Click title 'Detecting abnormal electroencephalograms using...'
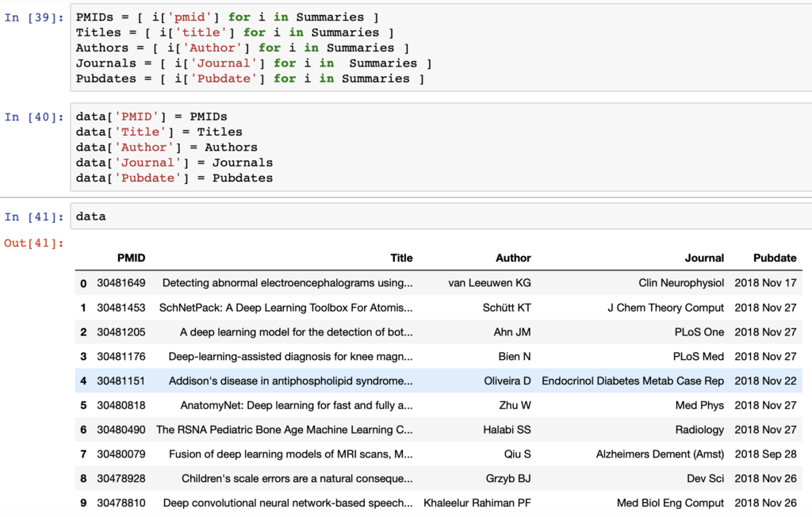The height and width of the screenshot is (517, 812). 287,283
